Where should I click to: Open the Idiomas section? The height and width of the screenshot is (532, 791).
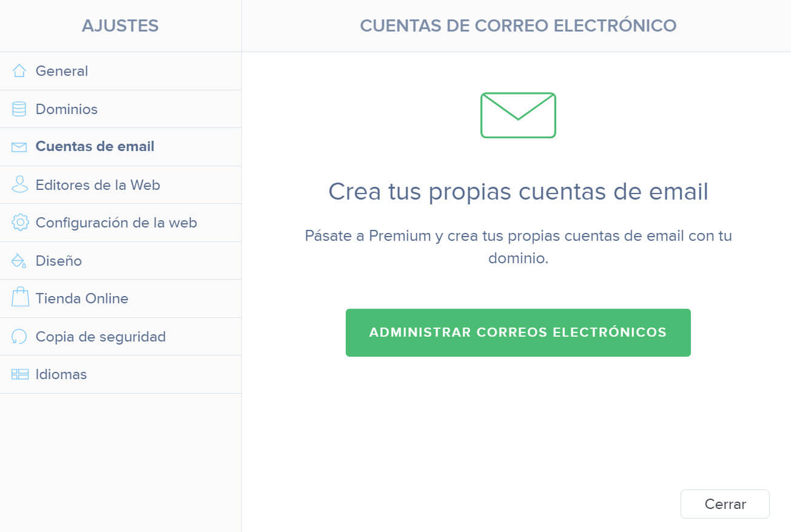coord(61,374)
